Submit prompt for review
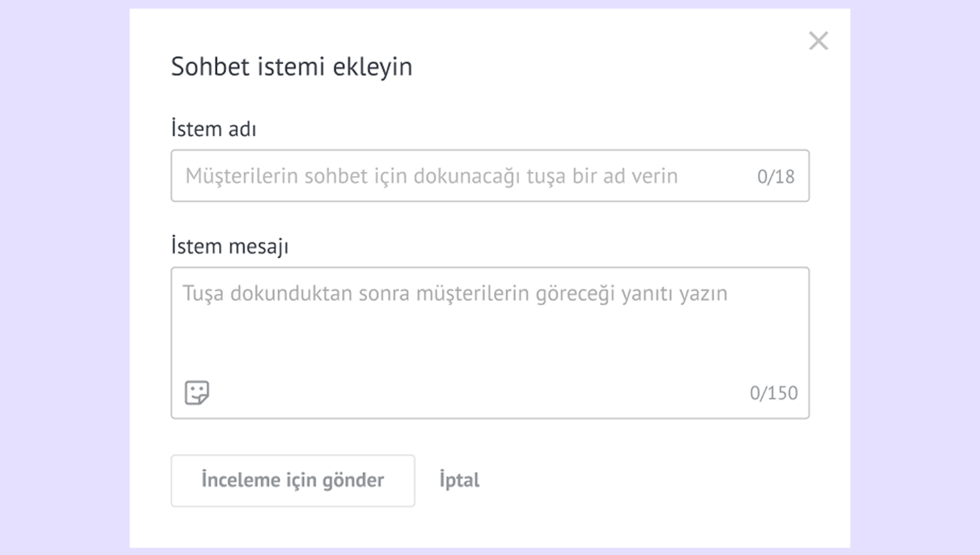Image resolution: width=980 pixels, height=555 pixels. (x=293, y=480)
